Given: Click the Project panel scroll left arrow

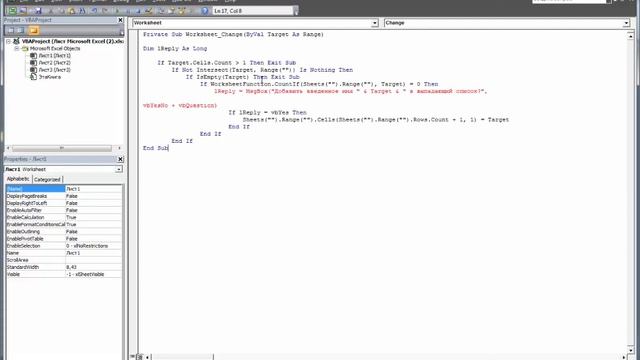Looking at the screenshot, I should pos(8,148).
